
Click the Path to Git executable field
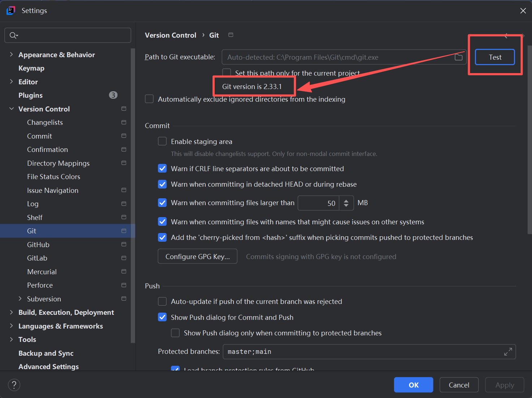pyautogui.click(x=344, y=57)
